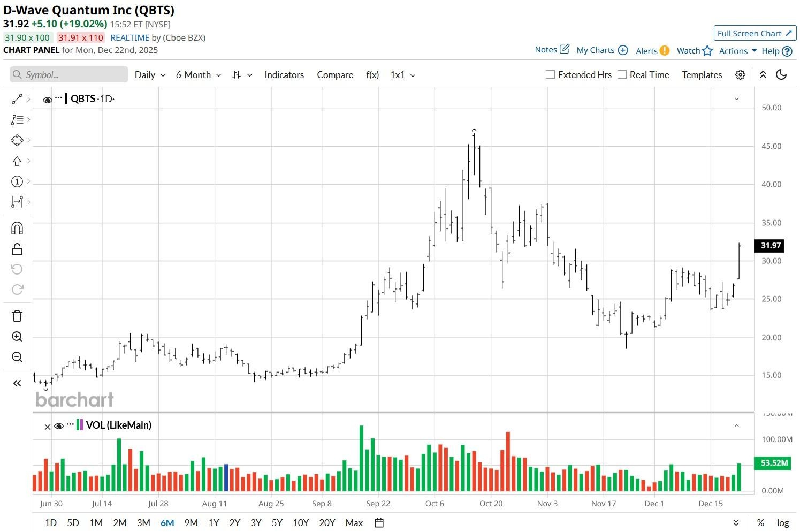Open the bar type dropdown
This screenshot has width=800, height=532.
[242, 75]
